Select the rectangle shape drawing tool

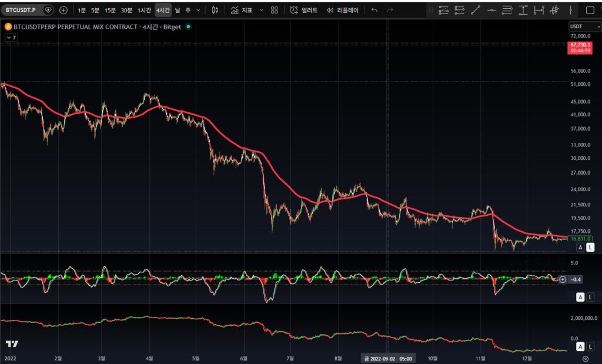(x=590, y=10)
